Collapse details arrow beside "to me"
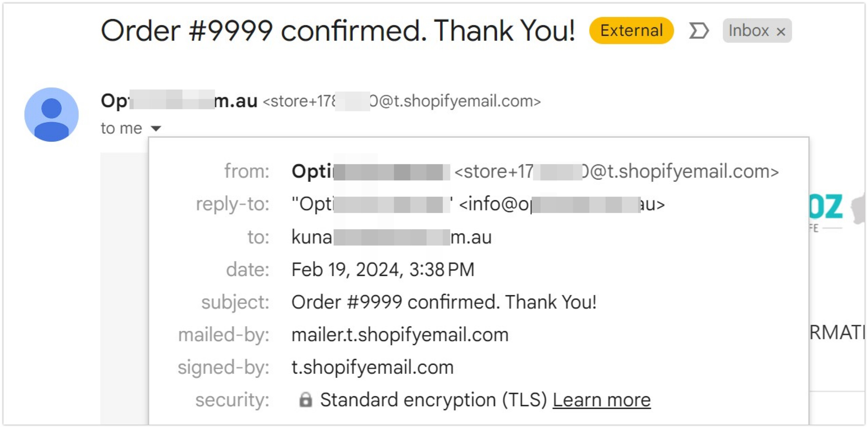868x428 pixels. tap(156, 129)
